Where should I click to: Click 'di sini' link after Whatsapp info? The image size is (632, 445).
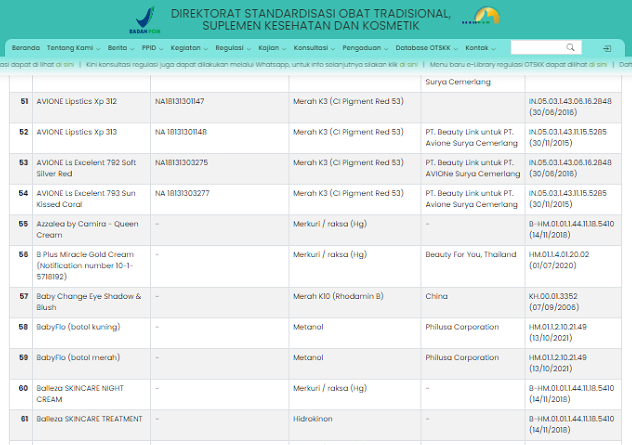(408, 64)
